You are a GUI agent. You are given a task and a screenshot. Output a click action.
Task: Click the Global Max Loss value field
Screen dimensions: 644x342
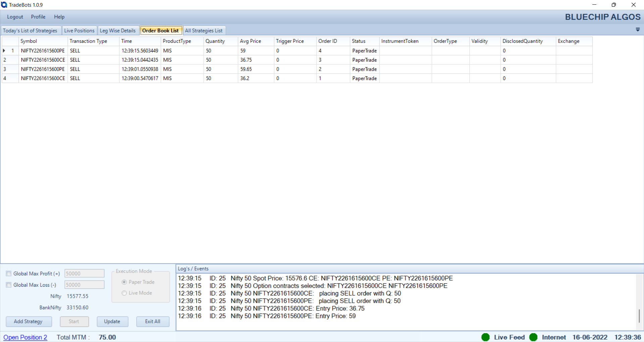pos(84,285)
